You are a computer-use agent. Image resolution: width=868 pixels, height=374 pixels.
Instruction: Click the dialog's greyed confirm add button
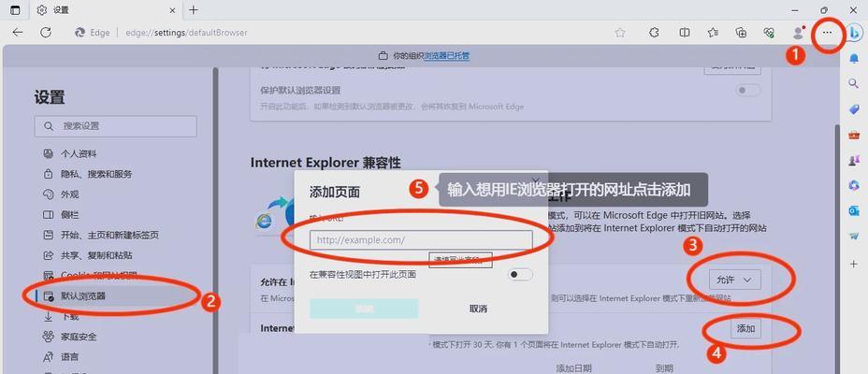[x=364, y=309]
